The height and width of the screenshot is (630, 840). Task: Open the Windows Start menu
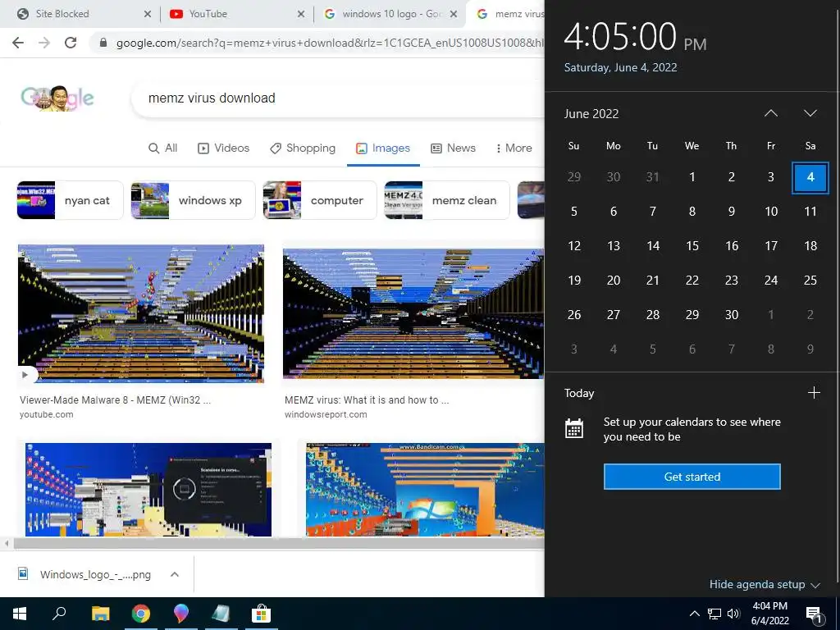click(x=20, y=614)
